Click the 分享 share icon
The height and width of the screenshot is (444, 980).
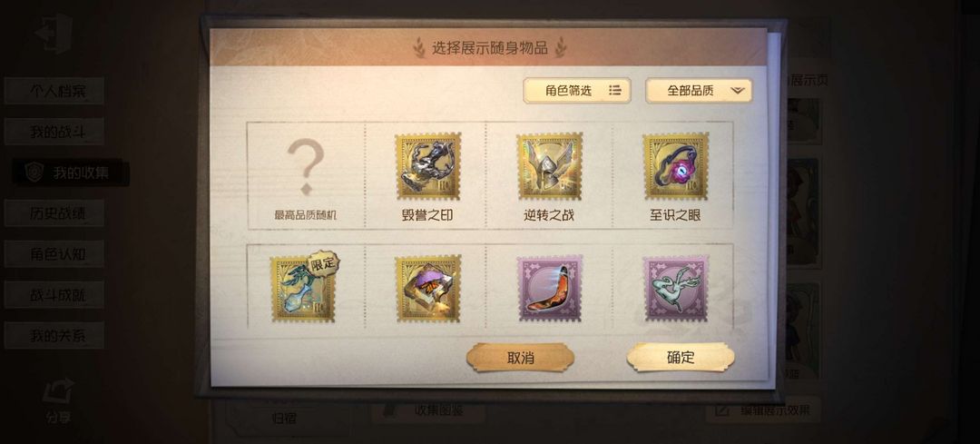tap(58, 400)
